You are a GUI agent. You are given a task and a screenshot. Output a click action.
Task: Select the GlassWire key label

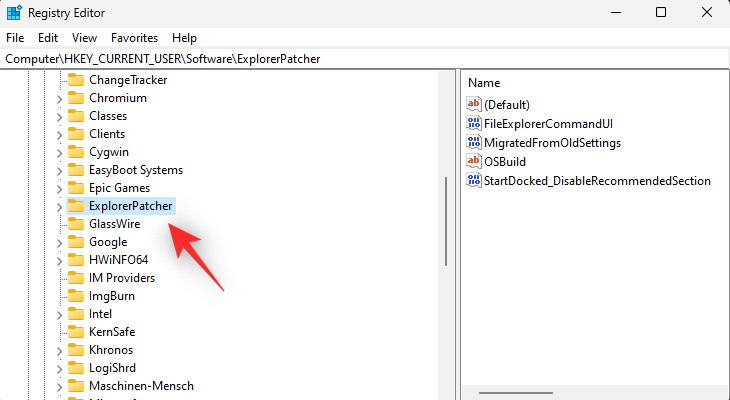[115, 224]
